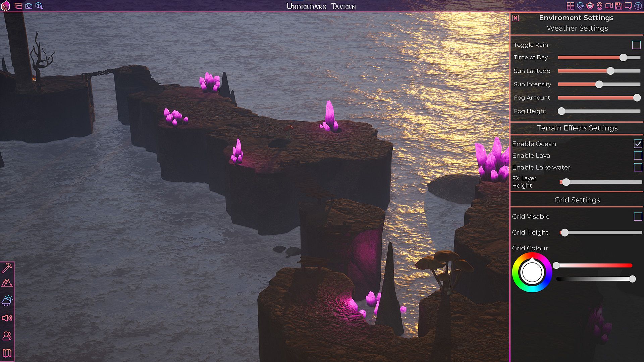This screenshot has height=362, width=644.
Task: Check the Enable Lava checkbox
Action: click(638, 156)
